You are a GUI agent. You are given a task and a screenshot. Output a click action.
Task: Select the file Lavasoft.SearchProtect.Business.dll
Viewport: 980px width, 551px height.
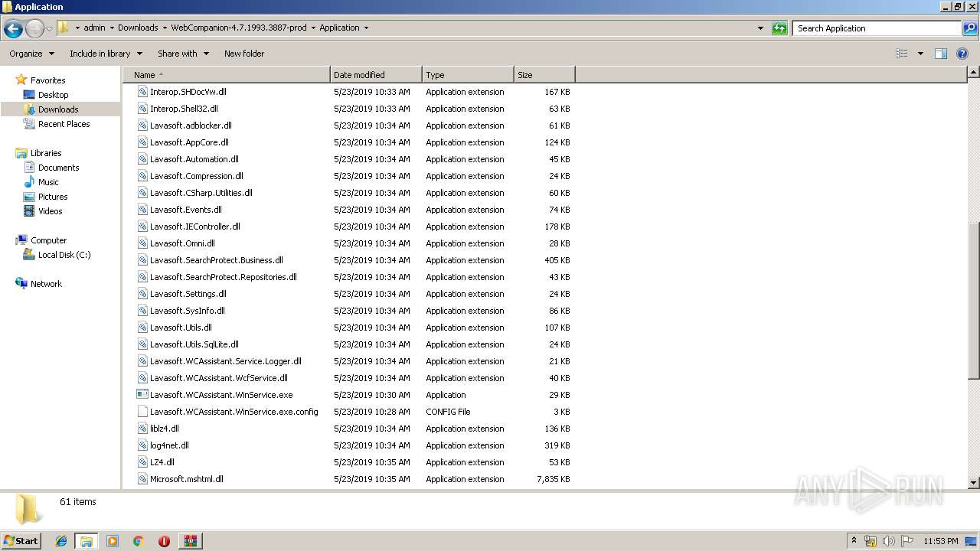(217, 260)
